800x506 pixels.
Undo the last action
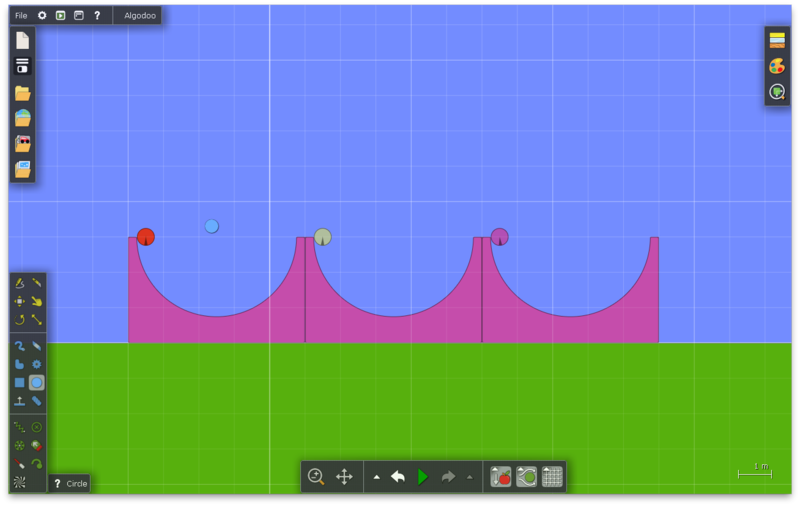click(398, 477)
